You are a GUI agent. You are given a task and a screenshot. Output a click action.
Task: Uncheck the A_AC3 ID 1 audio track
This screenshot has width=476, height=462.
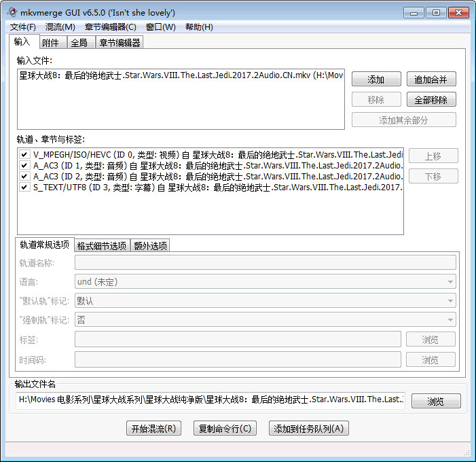[x=24, y=165]
